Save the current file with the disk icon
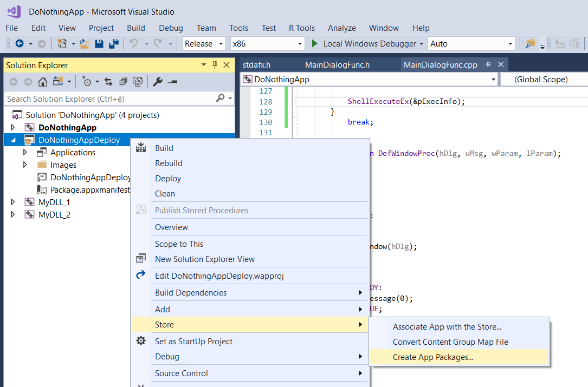588x387 pixels. (99, 44)
